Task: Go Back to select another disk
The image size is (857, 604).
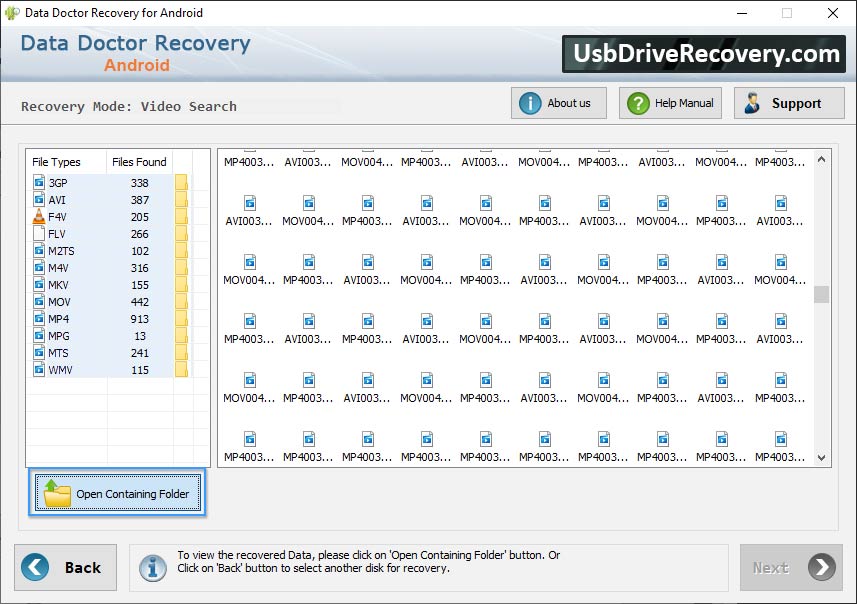Action: [x=66, y=567]
